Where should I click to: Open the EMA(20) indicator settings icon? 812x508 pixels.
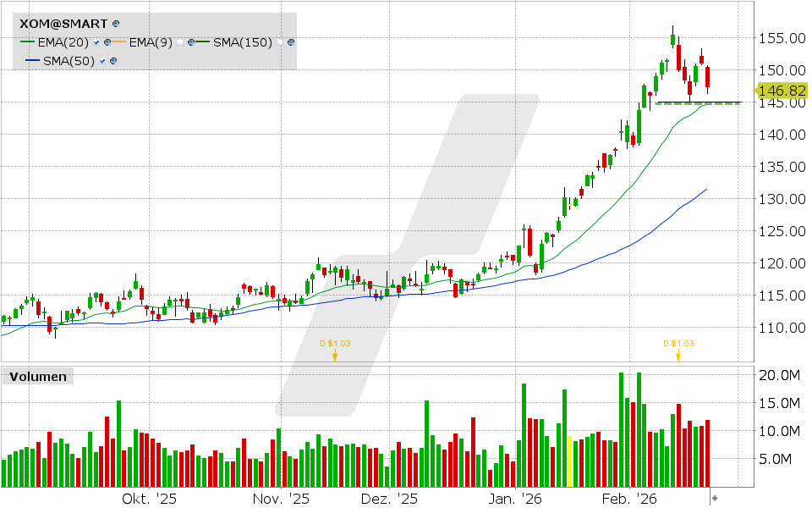tap(107, 41)
